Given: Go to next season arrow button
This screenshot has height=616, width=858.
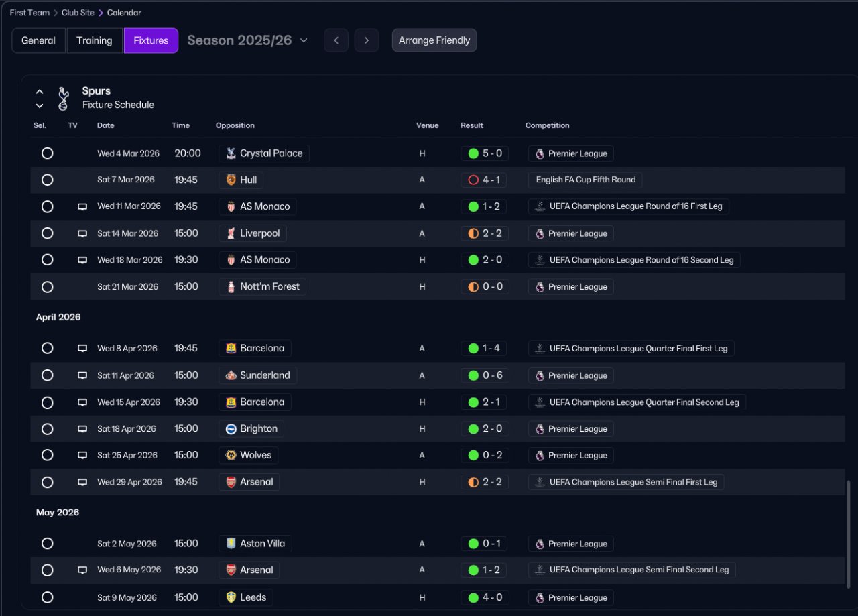Looking at the screenshot, I should pos(367,40).
